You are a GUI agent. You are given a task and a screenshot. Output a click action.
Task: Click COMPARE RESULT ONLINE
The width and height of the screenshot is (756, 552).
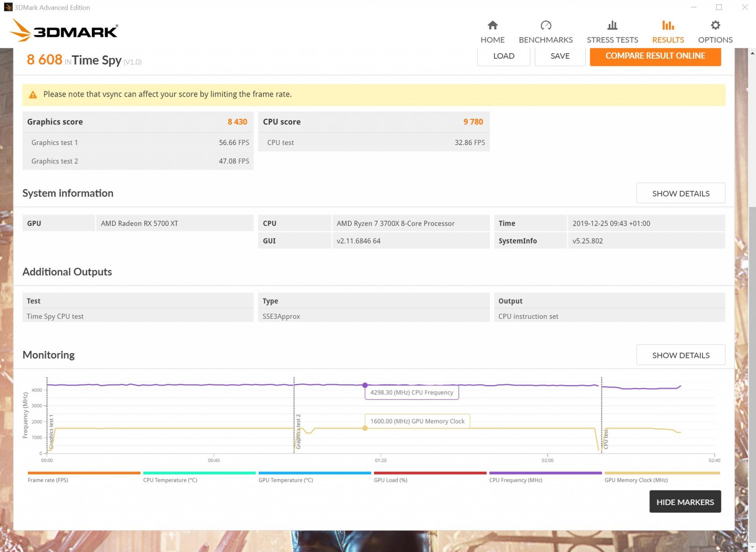[x=655, y=56]
